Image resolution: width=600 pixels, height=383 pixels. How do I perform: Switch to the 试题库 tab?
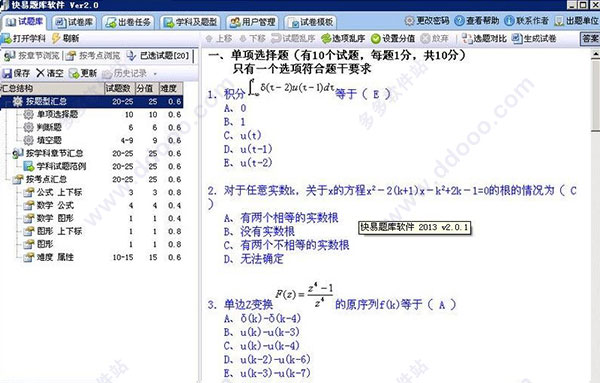24,22
